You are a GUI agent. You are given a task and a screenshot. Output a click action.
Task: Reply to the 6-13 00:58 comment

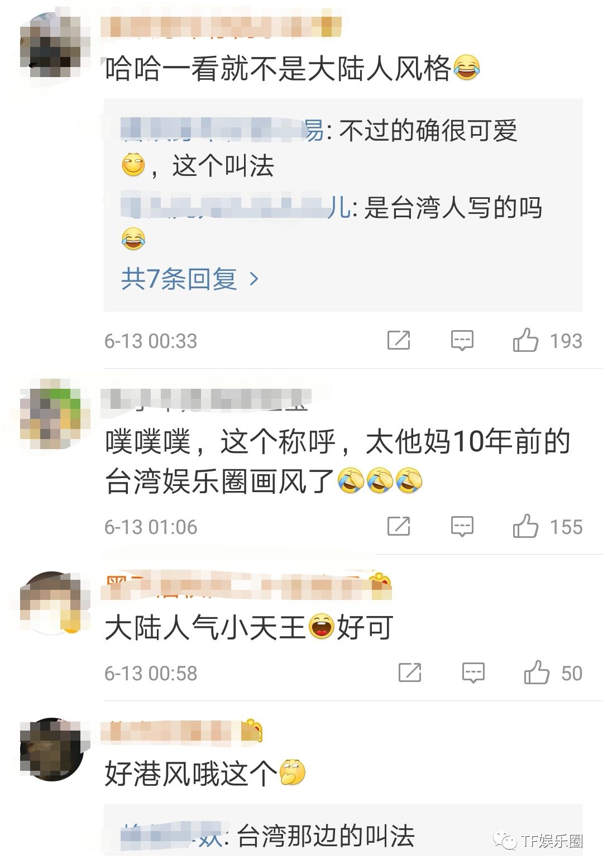[x=473, y=673]
